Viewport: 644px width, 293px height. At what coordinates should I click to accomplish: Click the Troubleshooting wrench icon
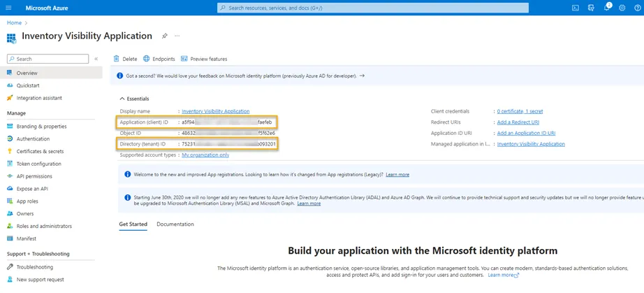[x=10, y=267]
